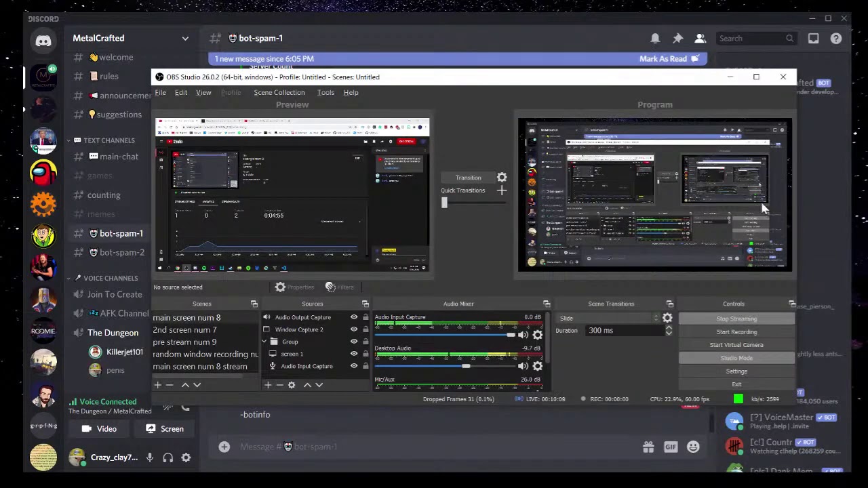This screenshot has width=868, height=488.
Task: Open Discord user settings gear
Action: (x=186, y=457)
